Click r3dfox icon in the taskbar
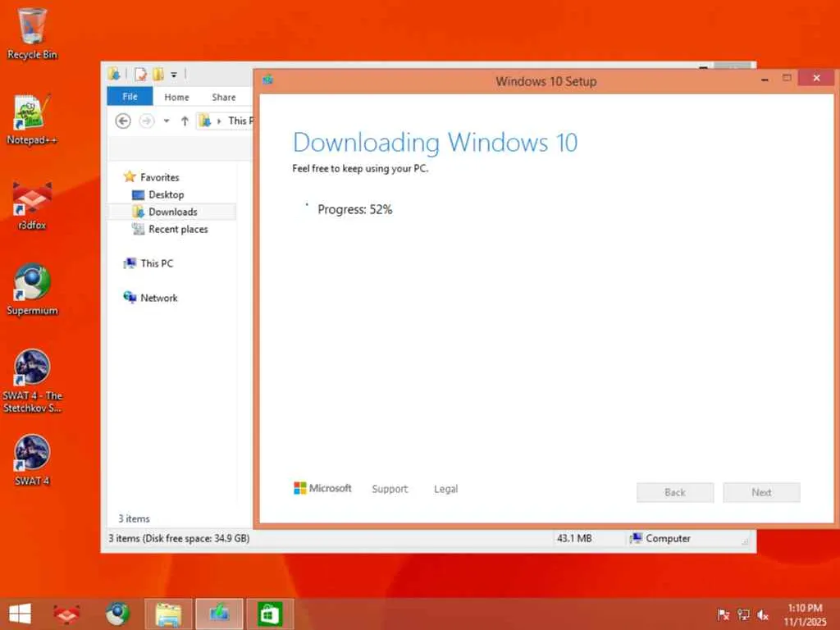This screenshot has height=630, width=840. tap(67, 614)
